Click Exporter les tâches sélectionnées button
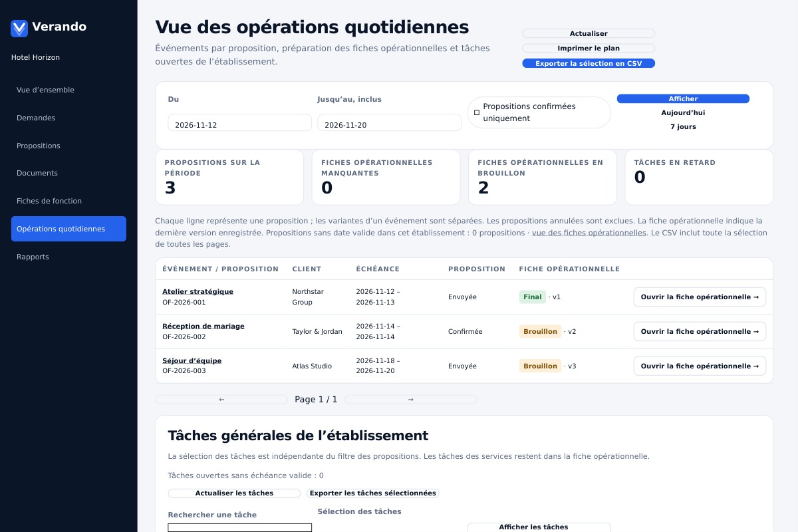 click(373, 493)
